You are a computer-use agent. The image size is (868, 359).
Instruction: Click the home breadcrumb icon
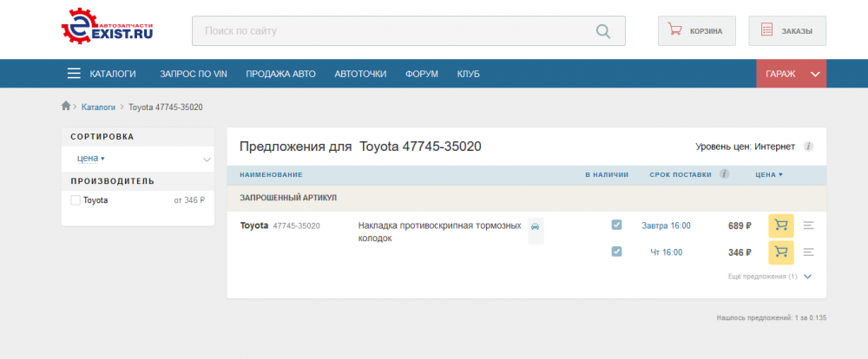coord(66,107)
